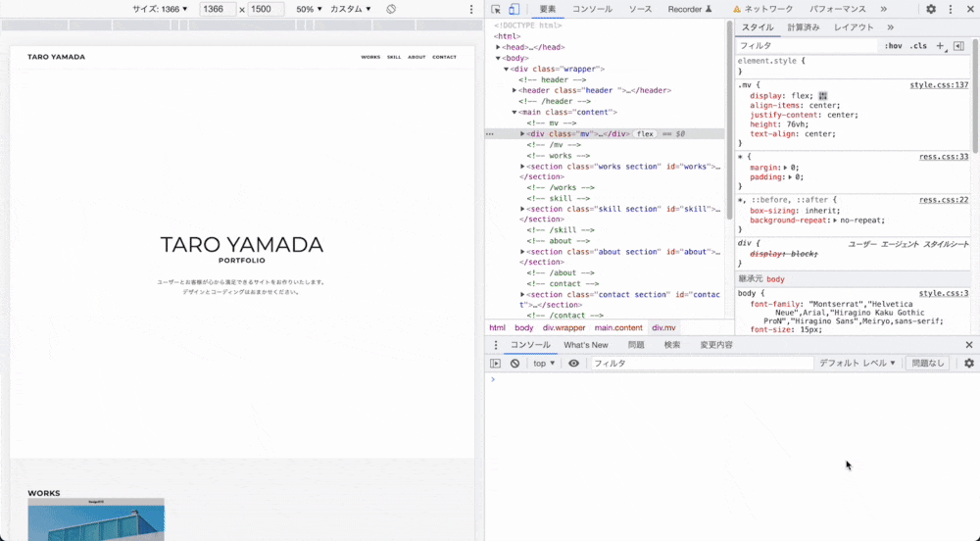
Task: Click the rotate viewport icon
Action: [x=391, y=10]
